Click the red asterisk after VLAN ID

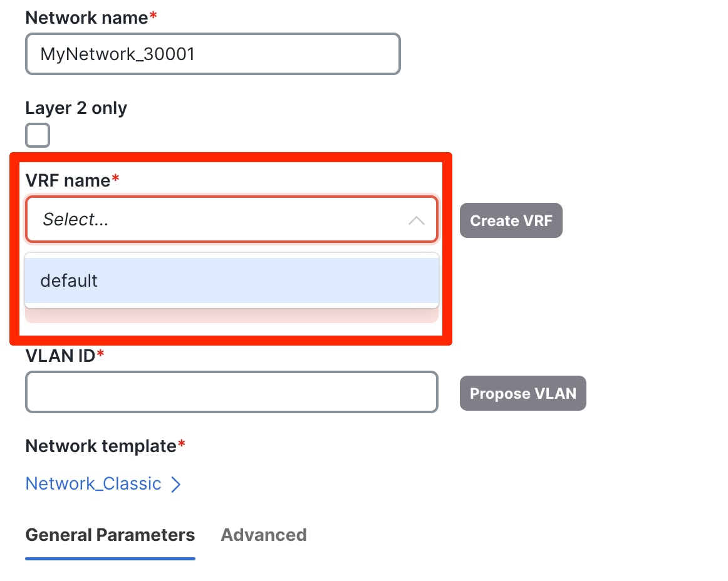pos(100,355)
